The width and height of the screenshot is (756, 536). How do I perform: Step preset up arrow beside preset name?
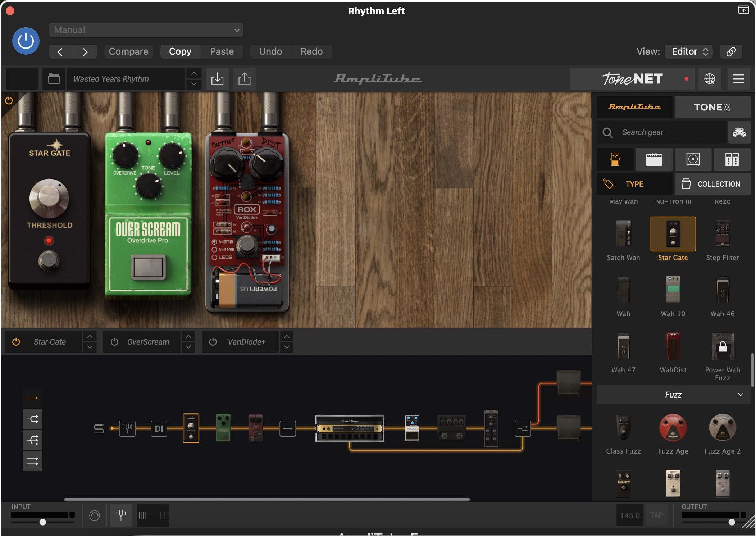[194, 73]
